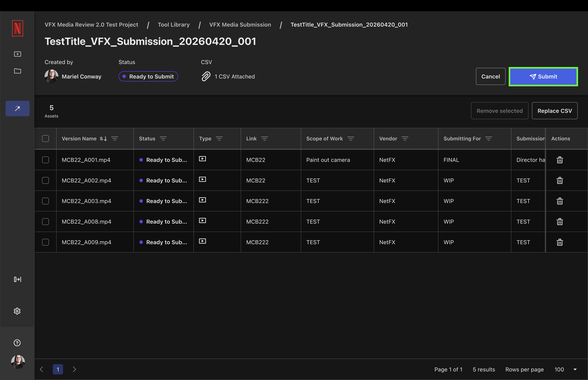Expand the sidebar with collapse arrow icon

point(18,279)
